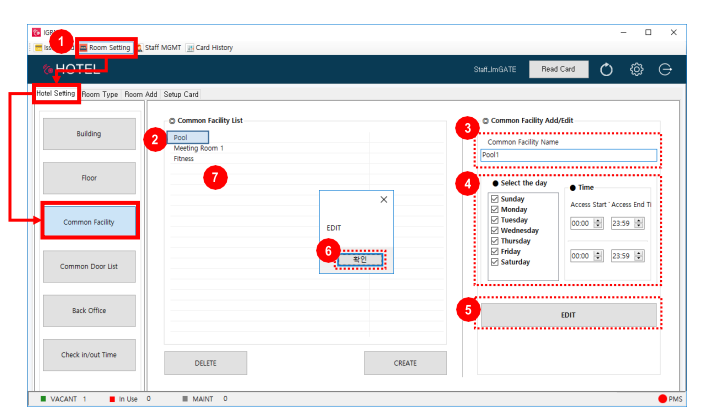Click first row Access End time spinner
The image size is (704, 416).
628,223
